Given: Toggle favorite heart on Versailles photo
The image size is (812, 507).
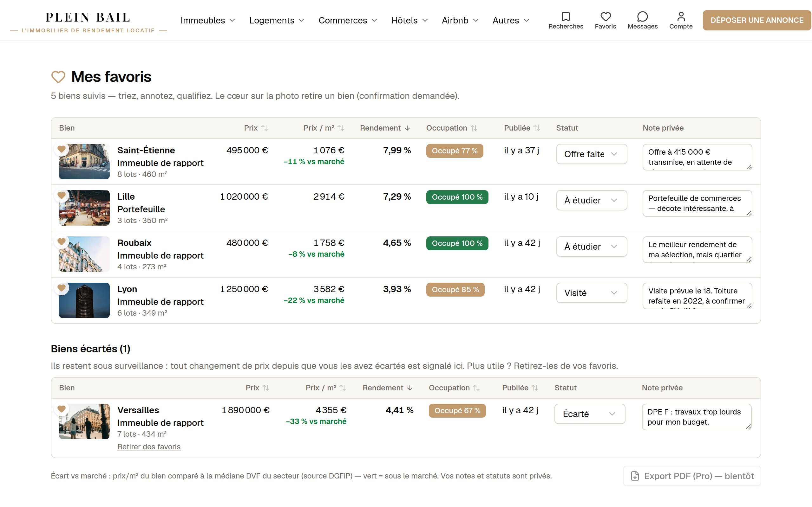Looking at the screenshot, I should pos(62,409).
